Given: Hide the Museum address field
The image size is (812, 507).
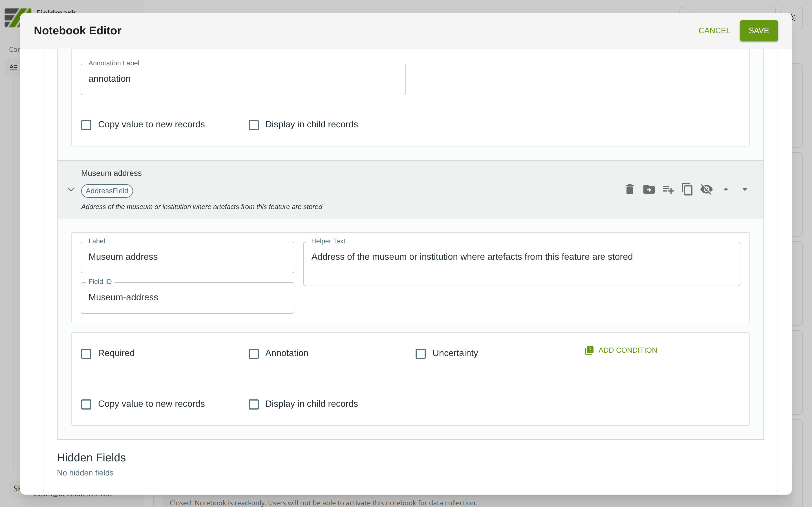Looking at the screenshot, I should click(x=706, y=190).
